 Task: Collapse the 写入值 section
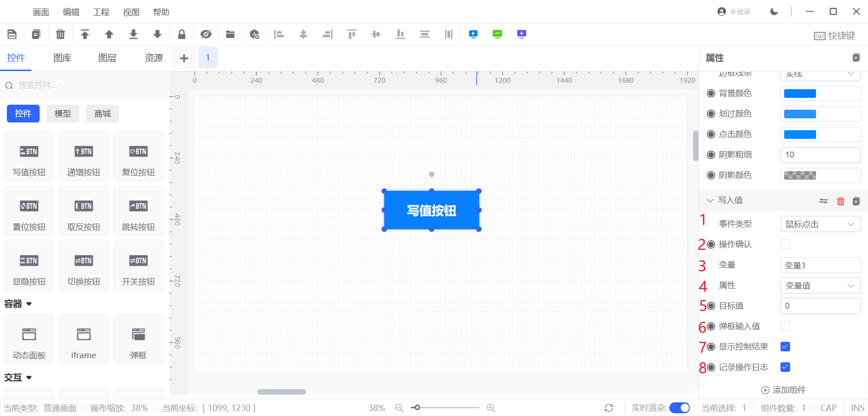coord(710,200)
